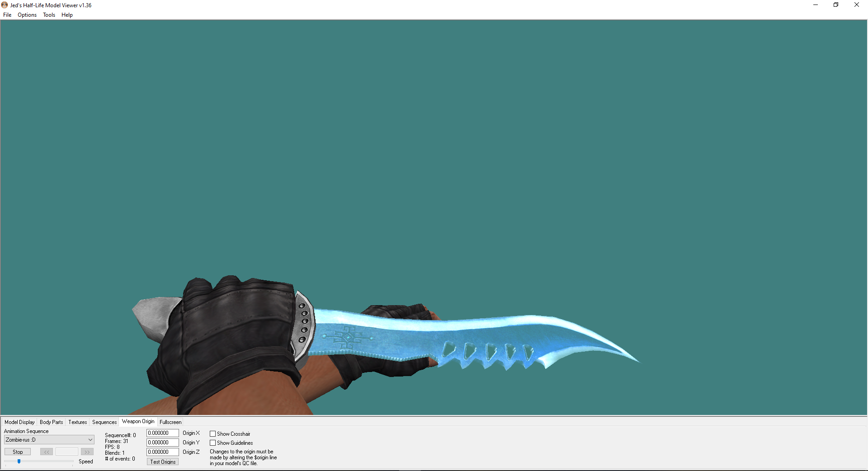This screenshot has height=471, width=868.
Task: Switch to the Body Parts tab
Action: 52,422
